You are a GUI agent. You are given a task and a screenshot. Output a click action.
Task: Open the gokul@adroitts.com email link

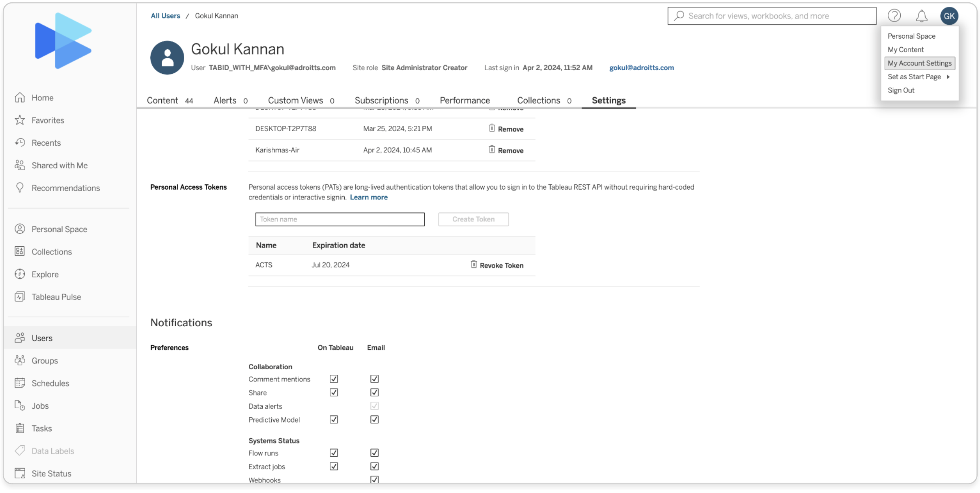point(642,67)
